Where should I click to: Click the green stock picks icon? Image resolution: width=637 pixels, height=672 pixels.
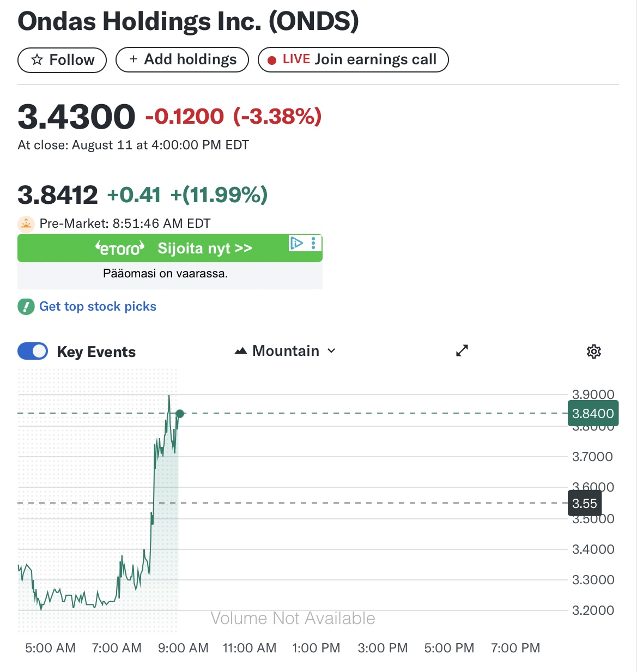pyautogui.click(x=26, y=307)
